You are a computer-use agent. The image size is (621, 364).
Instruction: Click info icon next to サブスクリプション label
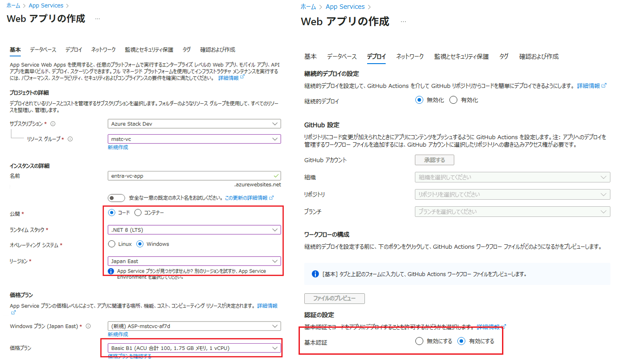click(53, 124)
